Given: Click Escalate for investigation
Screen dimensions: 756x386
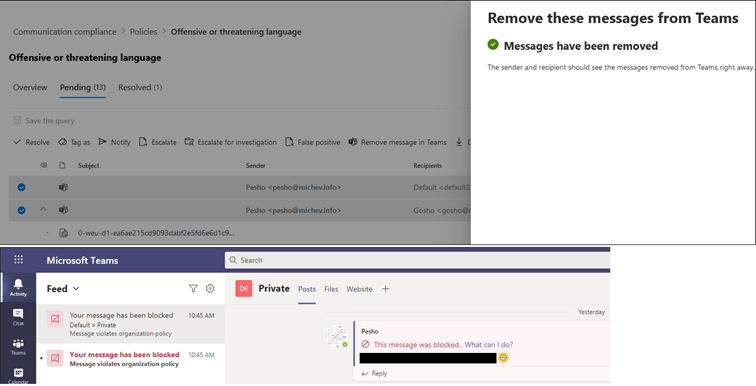Looking at the screenshot, I should pos(231,142).
